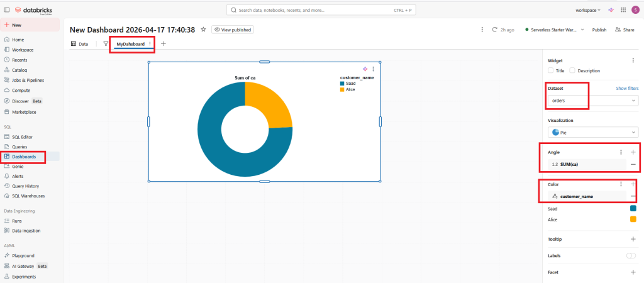The image size is (644, 283).
Task: Expand the Pie visualization dropdown
Action: [x=593, y=132]
